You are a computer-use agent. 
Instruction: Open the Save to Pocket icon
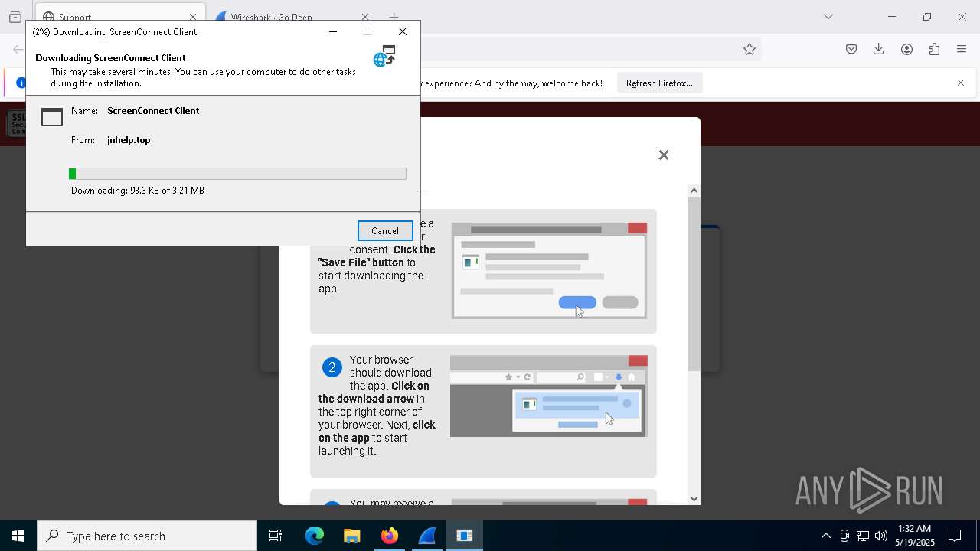click(851, 49)
